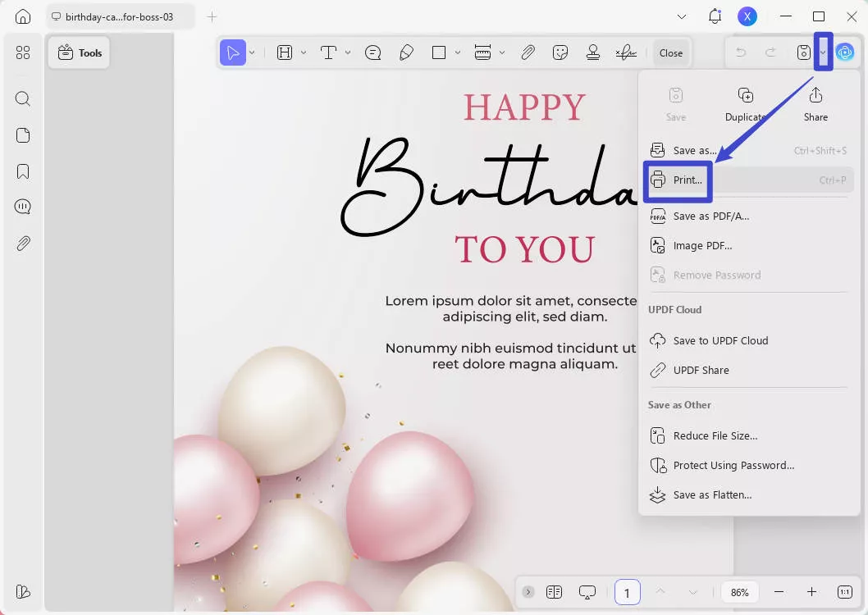The height and width of the screenshot is (615, 868).
Task: Click the Close button in annotation toolbar
Action: [671, 53]
